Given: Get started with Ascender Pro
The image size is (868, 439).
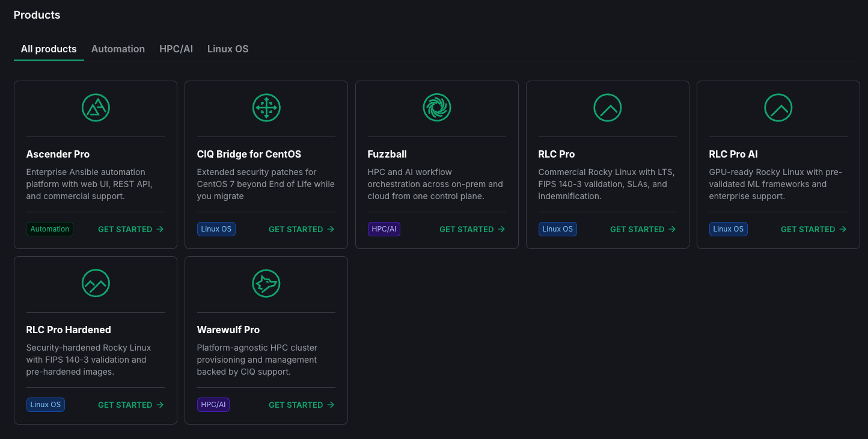Looking at the screenshot, I should [x=131, y=229].
